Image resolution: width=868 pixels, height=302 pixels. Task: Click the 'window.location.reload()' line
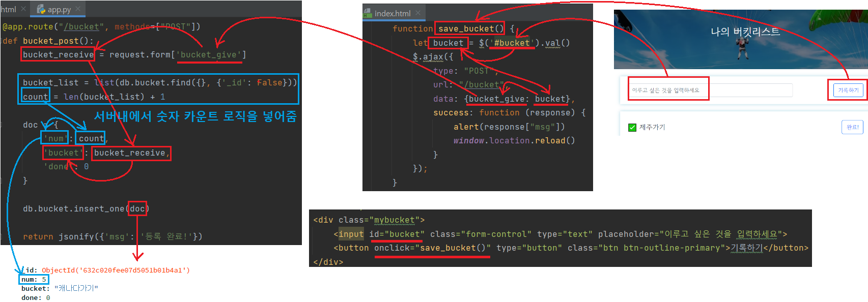(x=514, y=141)
